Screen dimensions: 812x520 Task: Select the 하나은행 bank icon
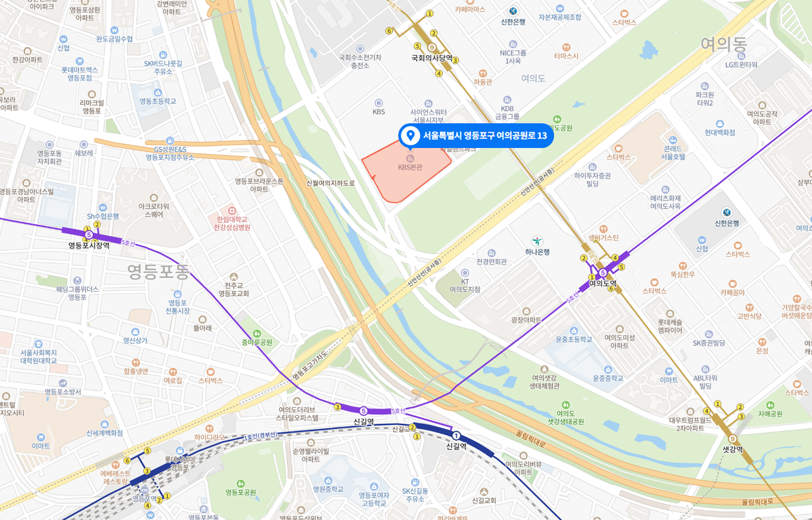(537, 241)
